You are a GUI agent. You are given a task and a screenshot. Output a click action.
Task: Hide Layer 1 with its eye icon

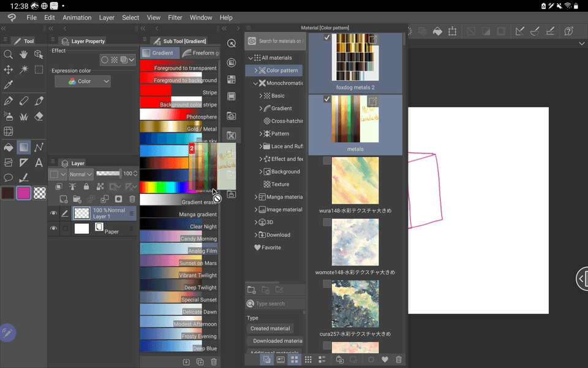tap(53, 213)
